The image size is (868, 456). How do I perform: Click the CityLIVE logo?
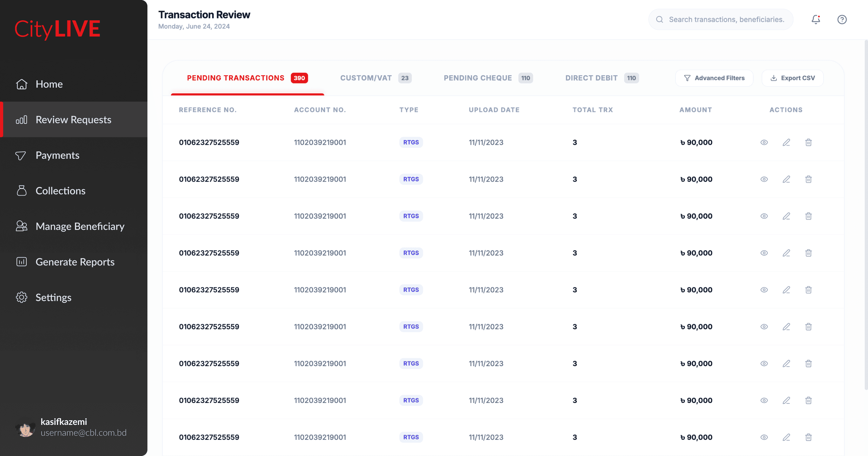click(x=57, y=29)
